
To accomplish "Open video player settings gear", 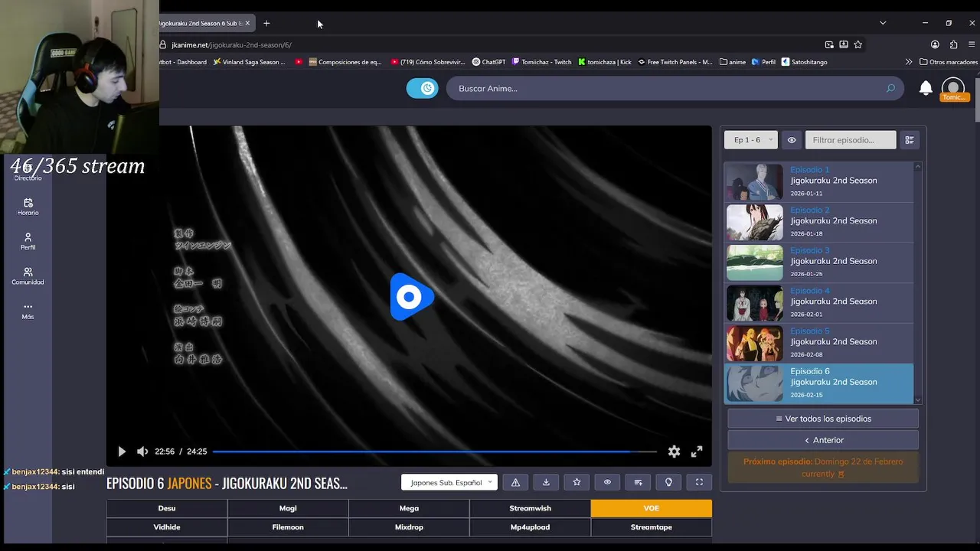I will coord(674,452).
